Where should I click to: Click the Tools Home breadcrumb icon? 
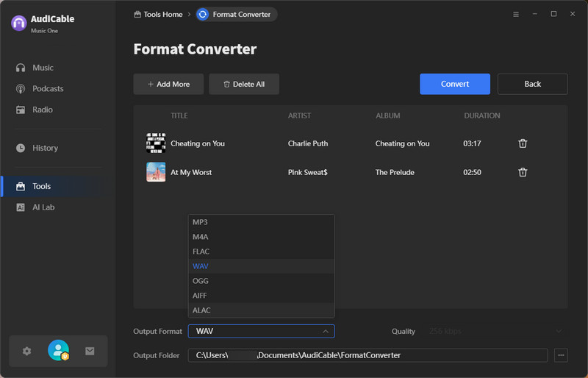[137, 14]
